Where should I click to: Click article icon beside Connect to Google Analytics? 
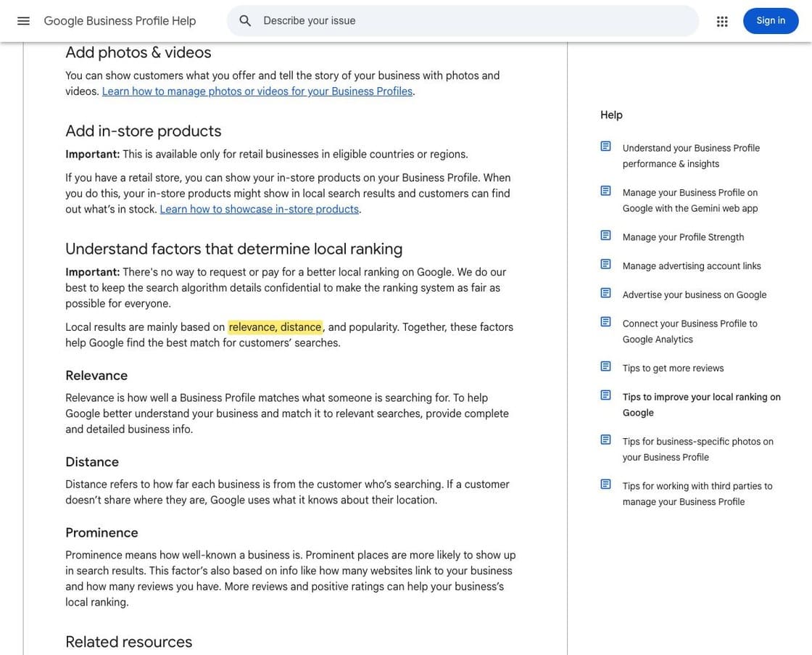point(605,322)
